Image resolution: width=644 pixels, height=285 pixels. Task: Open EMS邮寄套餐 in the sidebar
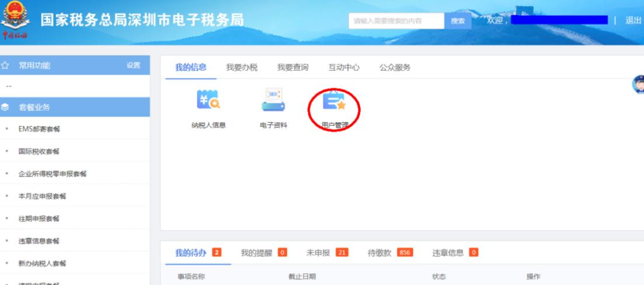pyautogui.click(x=40, y=129)
